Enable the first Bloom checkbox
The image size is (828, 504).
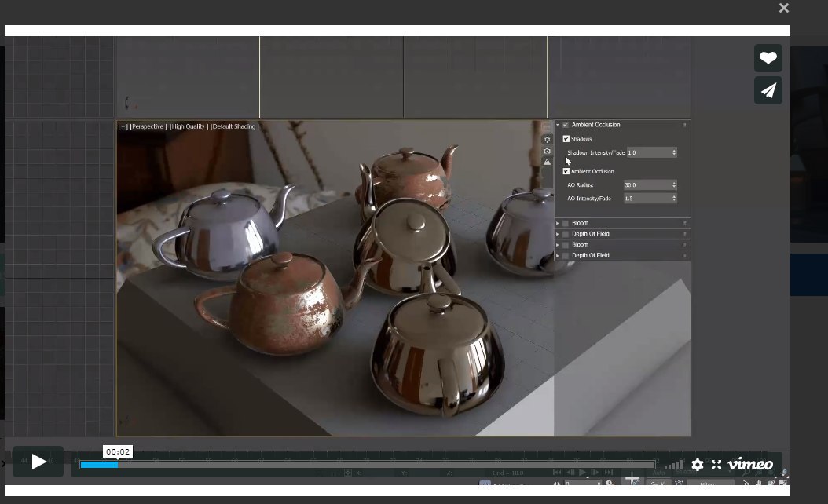coord(566,223)
